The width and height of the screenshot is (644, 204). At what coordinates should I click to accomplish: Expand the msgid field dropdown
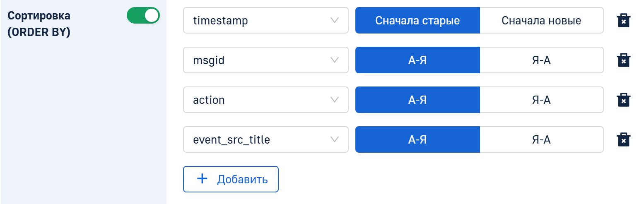click(x=265, y=60)
